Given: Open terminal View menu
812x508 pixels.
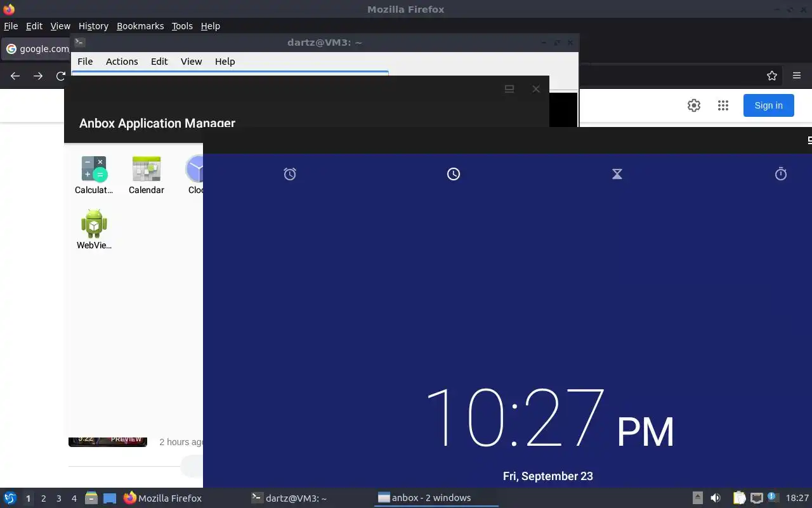Looking at the screenshot, I should point(191,62).
